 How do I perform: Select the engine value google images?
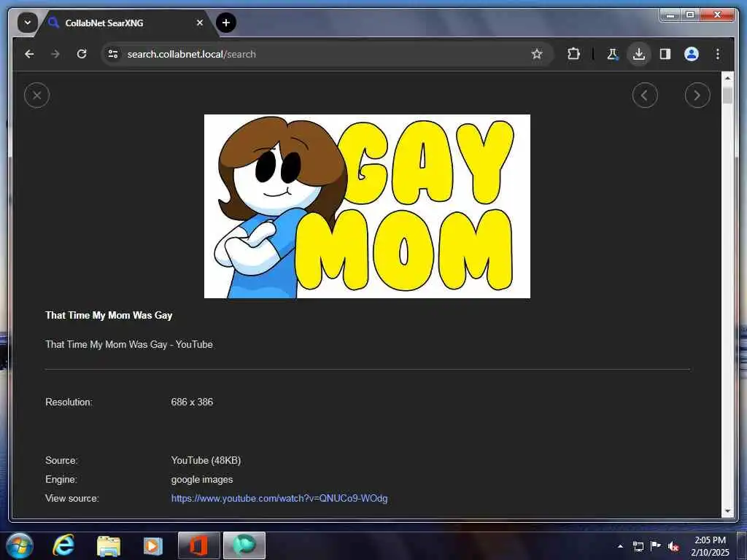[x=202, y=480]
